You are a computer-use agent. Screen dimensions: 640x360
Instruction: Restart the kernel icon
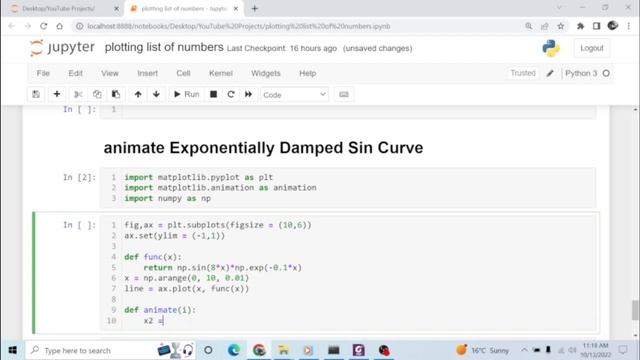(x=231, y=94)
